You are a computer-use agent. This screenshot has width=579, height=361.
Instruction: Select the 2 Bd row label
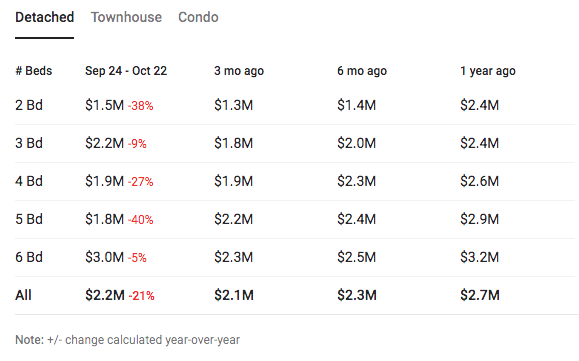coord(29,105)
